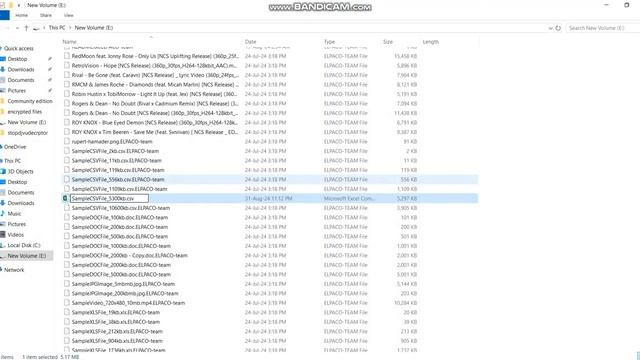Image resolution: width=640 pixels, height=360 pixels.
Task: Select file rupert-hamader.png.ELPACO-team
Action: [x=112, y=142]
